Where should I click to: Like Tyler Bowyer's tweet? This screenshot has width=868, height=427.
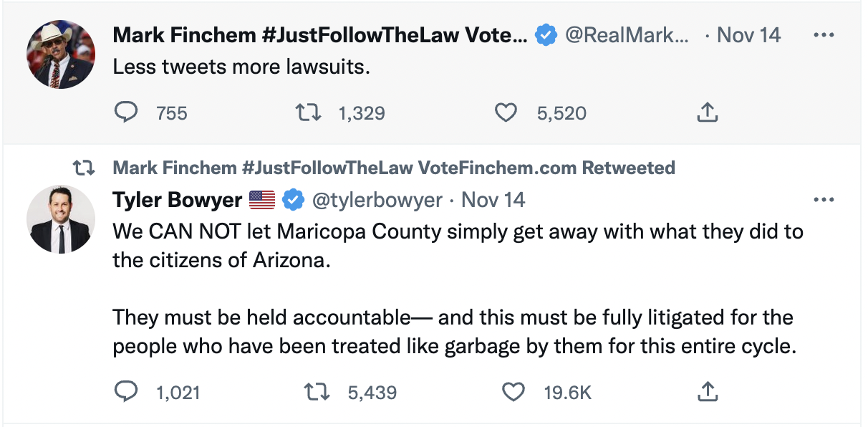(513, 391)
